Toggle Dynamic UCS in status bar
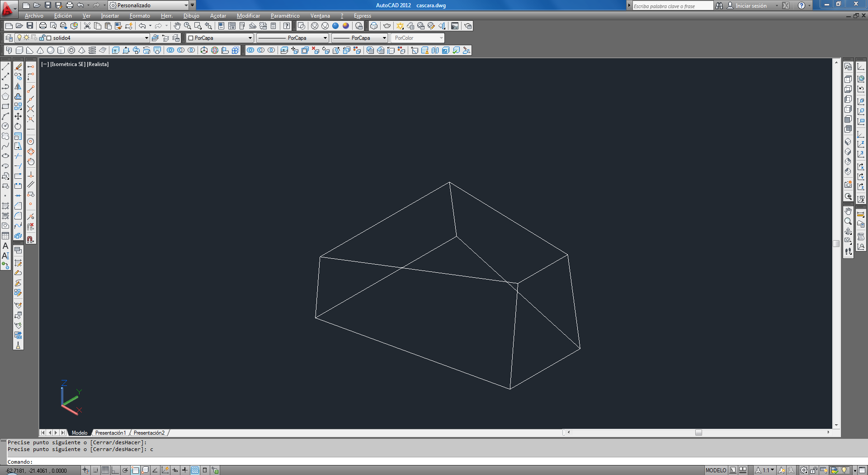Image resolution: width=868 pixels, height=475 pixels. 165,470
